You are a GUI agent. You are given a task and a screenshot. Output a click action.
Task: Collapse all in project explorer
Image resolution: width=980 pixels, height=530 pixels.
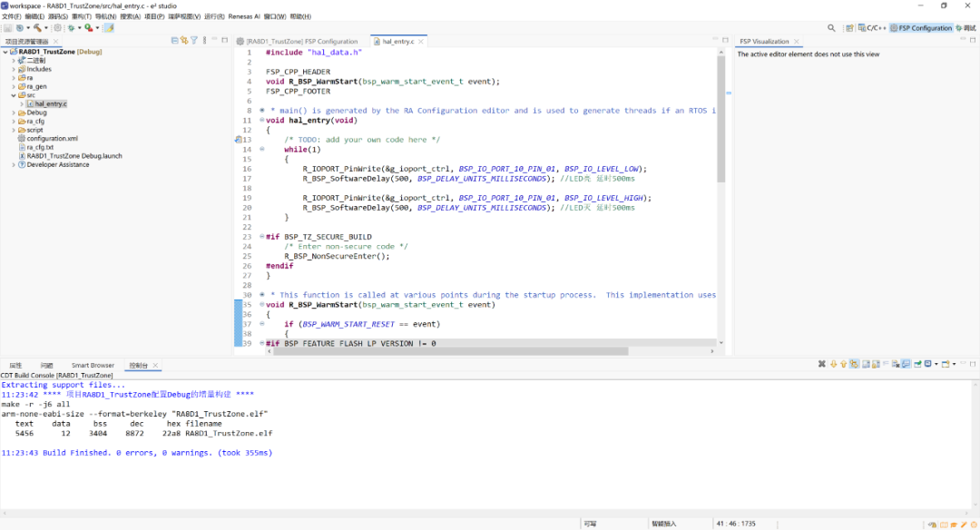tap(174, 41)
